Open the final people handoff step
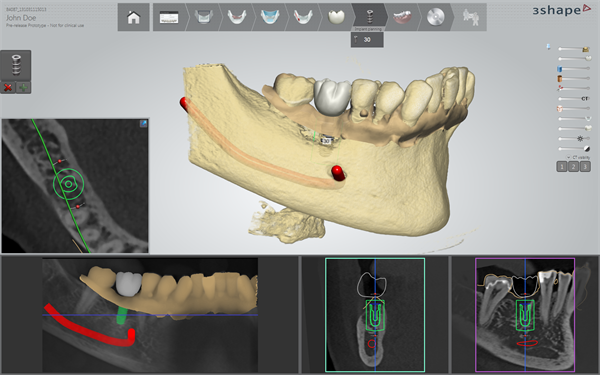600x375 pixels. pyautogui.click(x=470, y=17)
